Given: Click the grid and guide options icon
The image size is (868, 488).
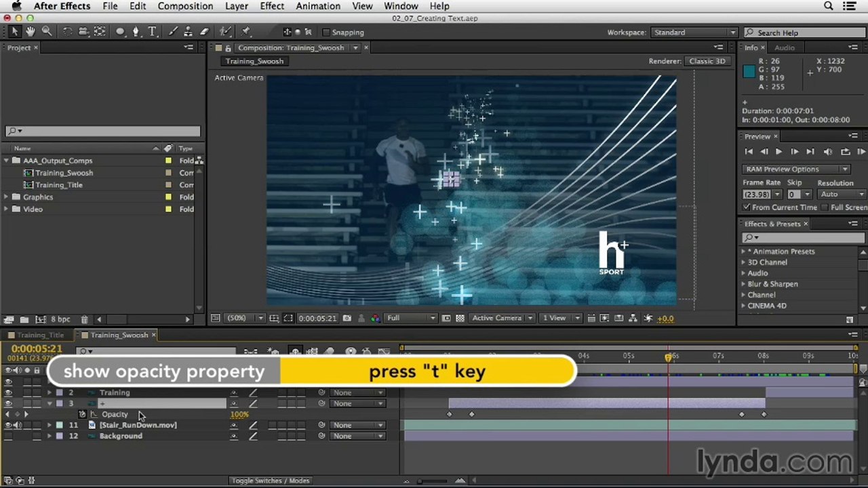Looking at the screenshot, I should (x=274, y=318).
